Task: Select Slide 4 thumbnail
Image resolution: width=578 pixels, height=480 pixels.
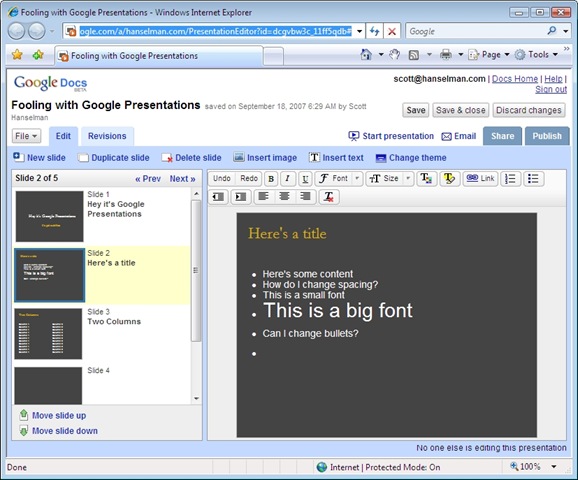Action: point(48,385)
